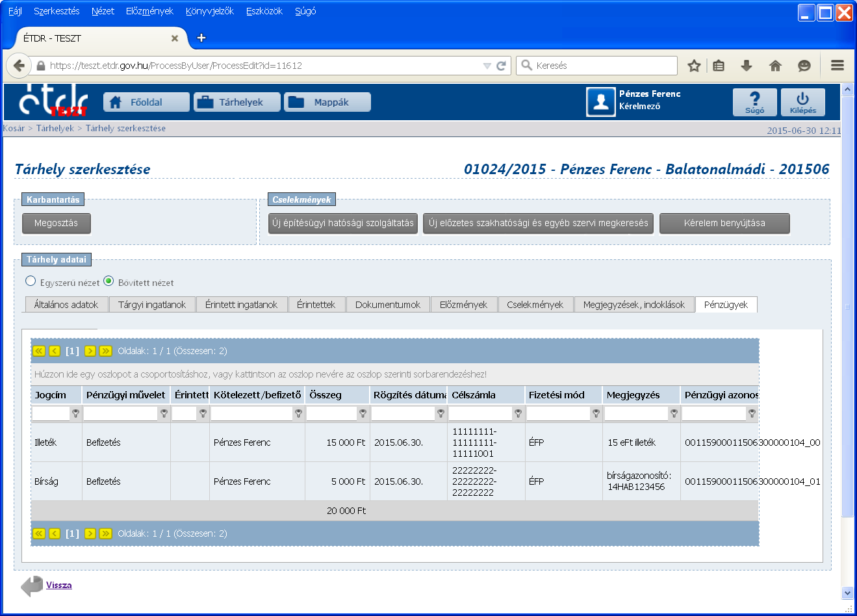857x616 pixels.
Task: Open filter menu for Jogcím column
Action: click(x=75, y=413)
